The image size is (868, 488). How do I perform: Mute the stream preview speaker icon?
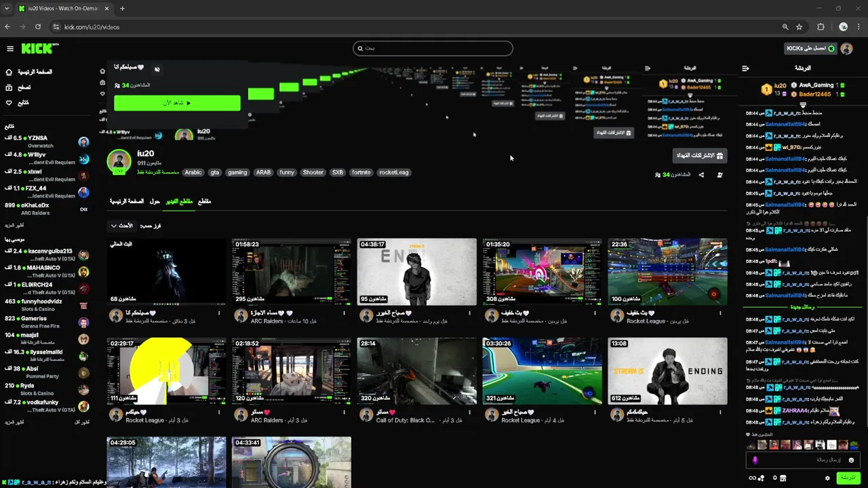[157, 69]
